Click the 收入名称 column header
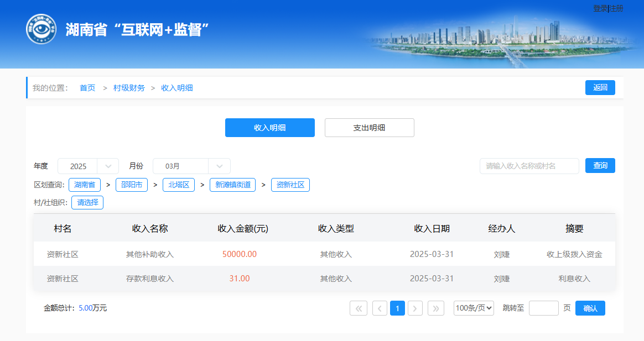Screen dimensions: 644x341 click(150, 229)
